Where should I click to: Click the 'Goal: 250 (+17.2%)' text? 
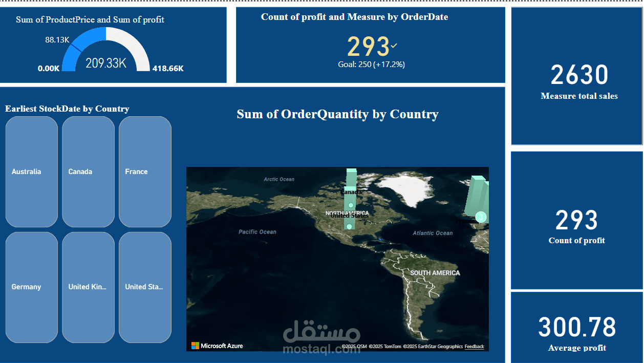coord(371,65)
